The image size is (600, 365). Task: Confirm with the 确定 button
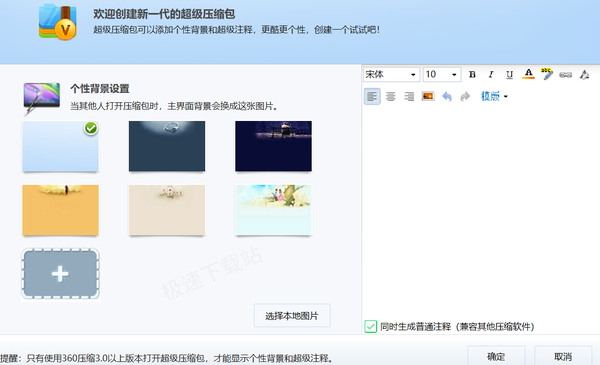(x=496, y=356)
